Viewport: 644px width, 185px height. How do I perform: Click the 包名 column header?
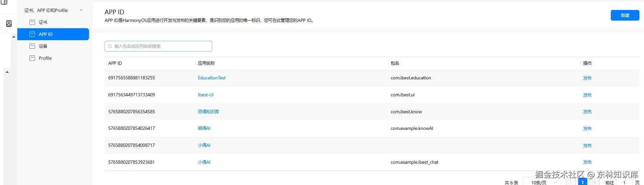[395, 63]
